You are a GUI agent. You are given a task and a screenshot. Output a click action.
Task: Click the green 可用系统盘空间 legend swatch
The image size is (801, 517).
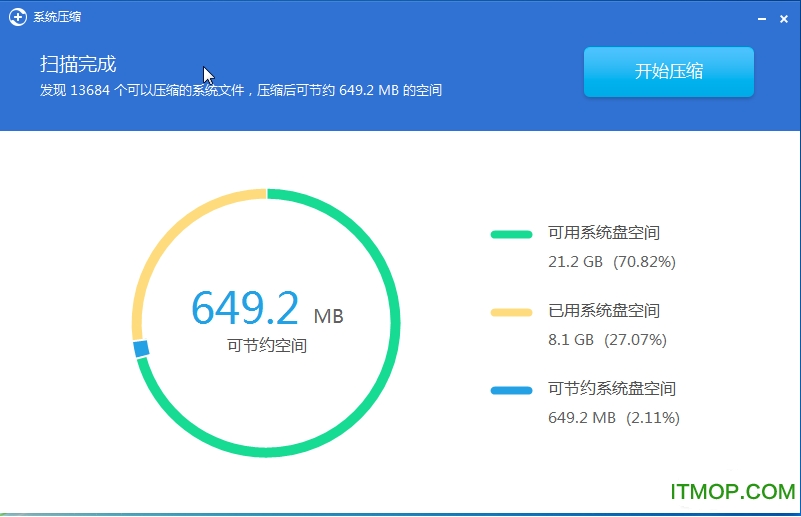[511, 234]
